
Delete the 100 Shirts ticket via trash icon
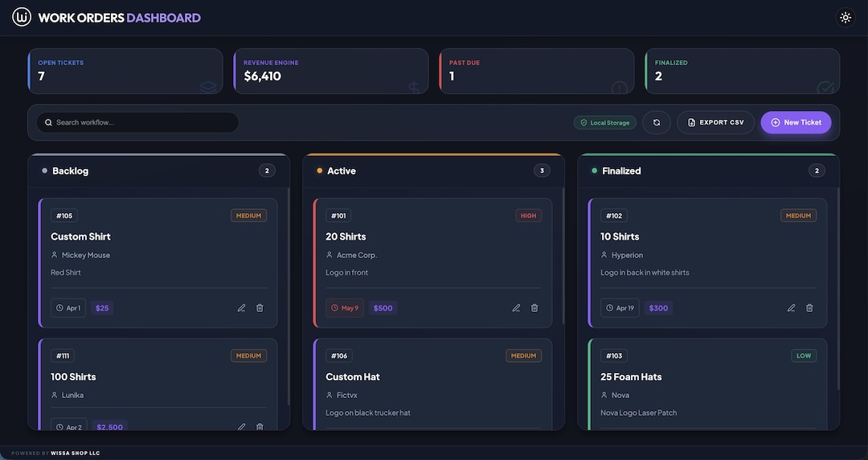tap(260, 427)
